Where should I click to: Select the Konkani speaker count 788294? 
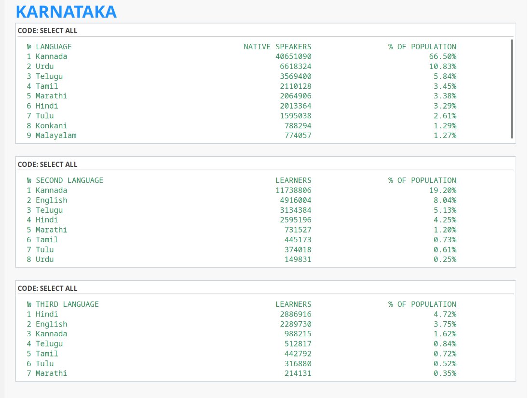pos(298,125)
